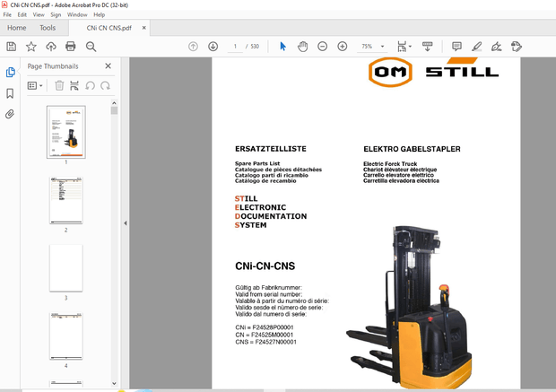This screenshot has height=392, width=556.
Task: Collapse the navigation pane divider arrow
Action: [x=125, y=223]
